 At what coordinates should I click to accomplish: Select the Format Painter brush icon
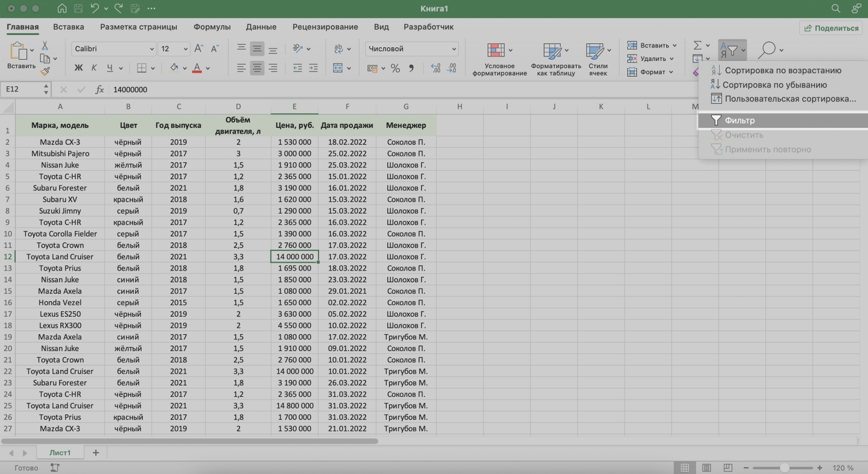(x=45, y=71)
